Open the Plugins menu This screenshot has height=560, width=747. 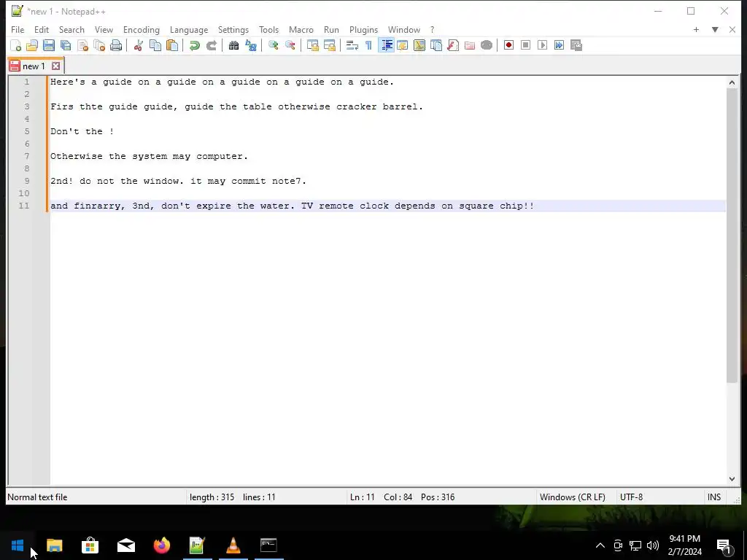[x=363, y=29]
